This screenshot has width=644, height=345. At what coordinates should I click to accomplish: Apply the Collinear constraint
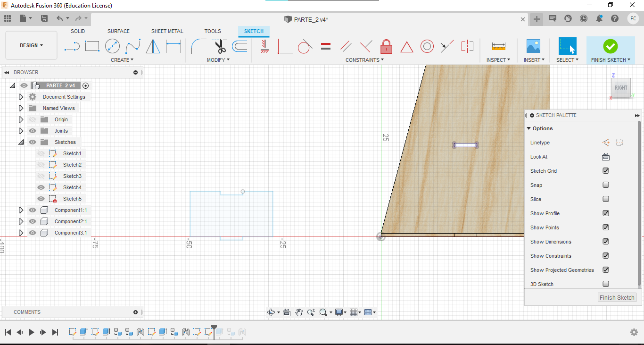[447, 46]
